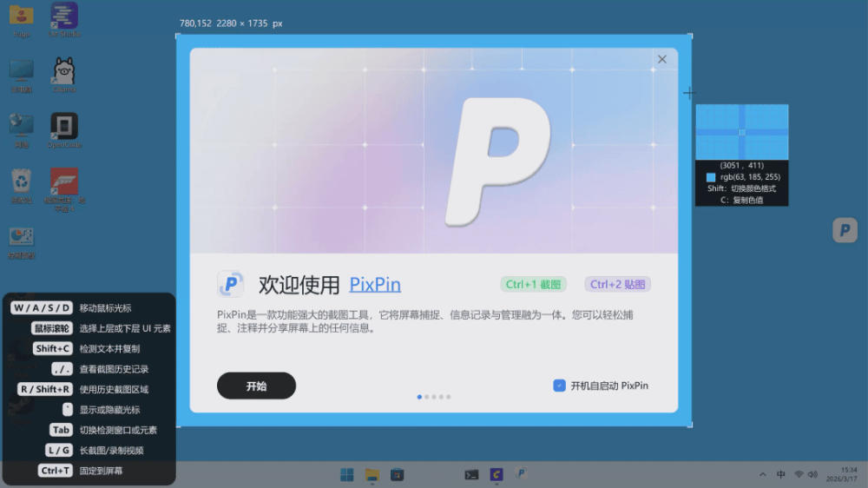Click the W / A / S / D key hint
This screenshot has height=488, width=868.
42,308
